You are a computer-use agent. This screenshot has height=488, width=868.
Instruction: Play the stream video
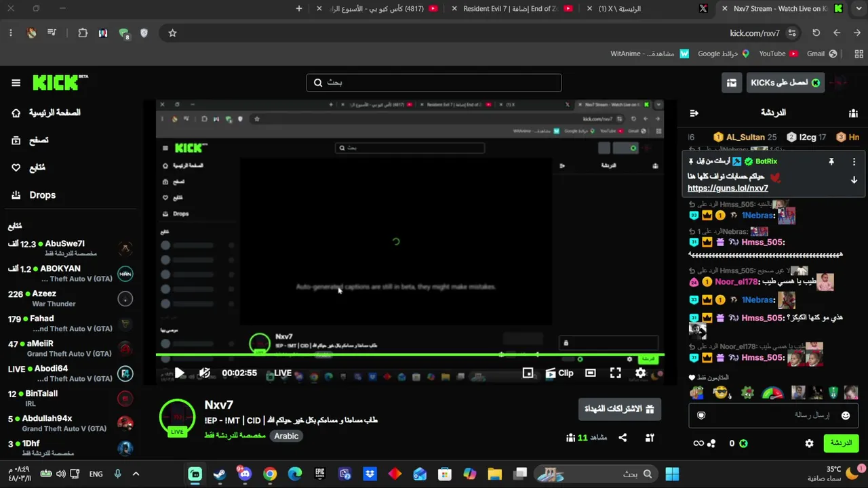(179, 373)
